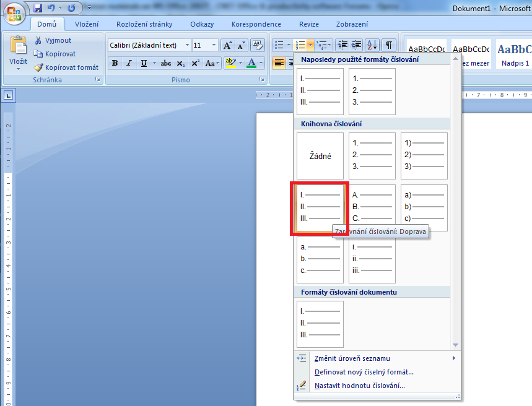
Task: Choose the a) b) c) numbering format
Action: coord(424,208)
